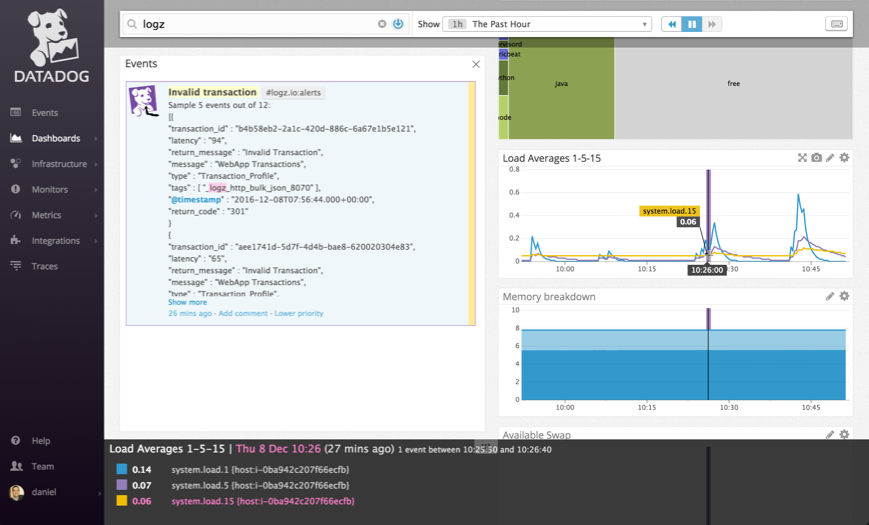Click the Traces lines icon in sidebar
Screen dimensions: 869x525
pos(16,265)
